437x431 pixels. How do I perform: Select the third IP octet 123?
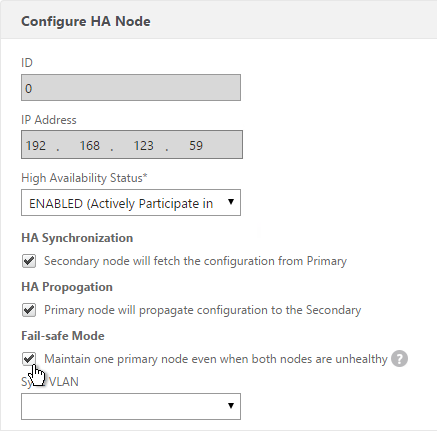[x=144, y=146]
